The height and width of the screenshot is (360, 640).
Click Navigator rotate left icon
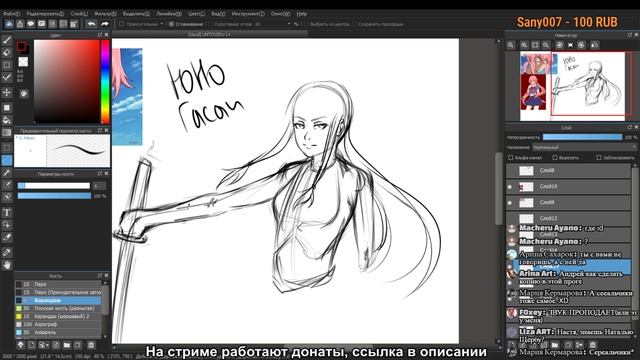(x=560, y=45)
